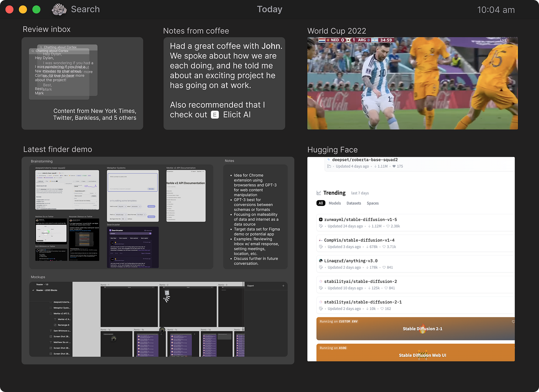Click the model icon next to Linaqruf/anything-v3.0
The height and width of the screenshot is (392, 539).
pyautogui.click(x=321, y=261)
